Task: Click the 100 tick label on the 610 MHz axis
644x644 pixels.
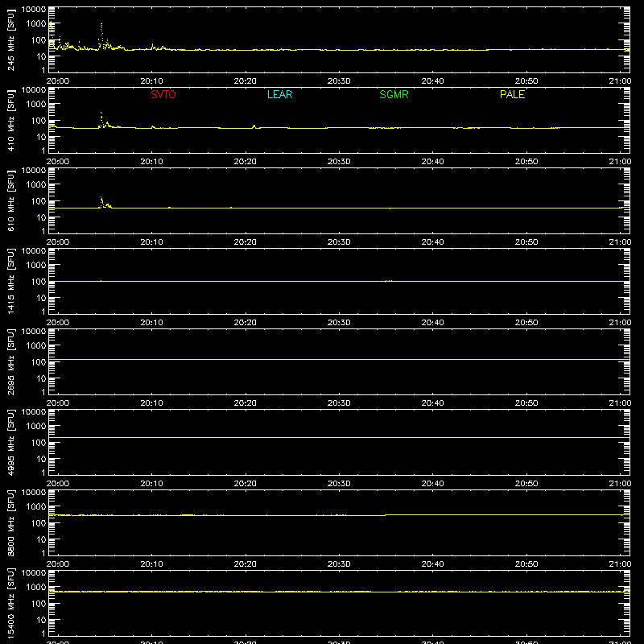Action: (x=39, y=201)
